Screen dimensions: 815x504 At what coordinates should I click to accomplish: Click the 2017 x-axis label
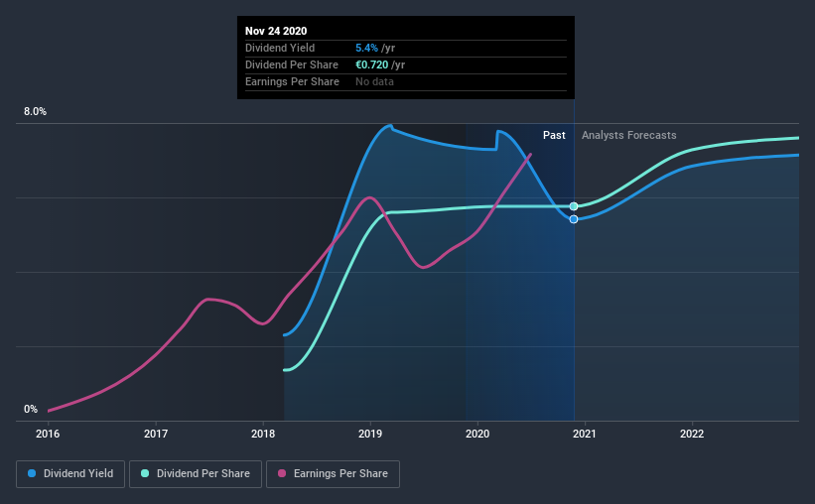pyautogui.click(x=156, y=434)
